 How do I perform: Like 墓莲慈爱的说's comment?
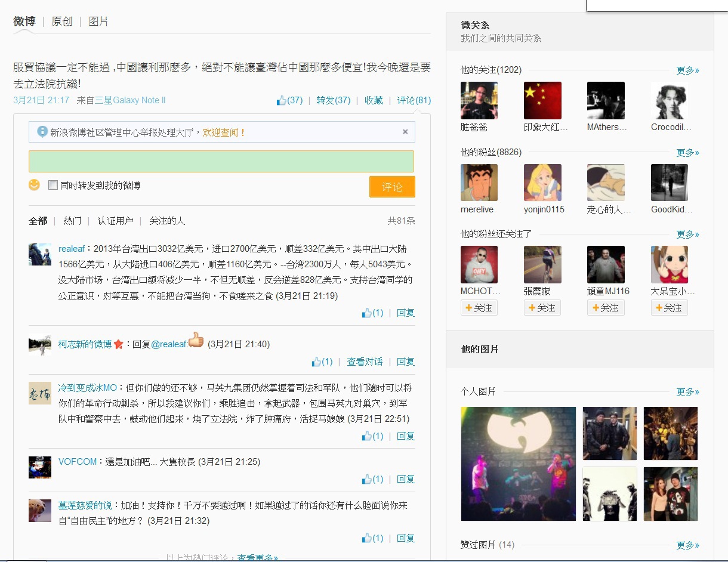[x=372, y=538]
